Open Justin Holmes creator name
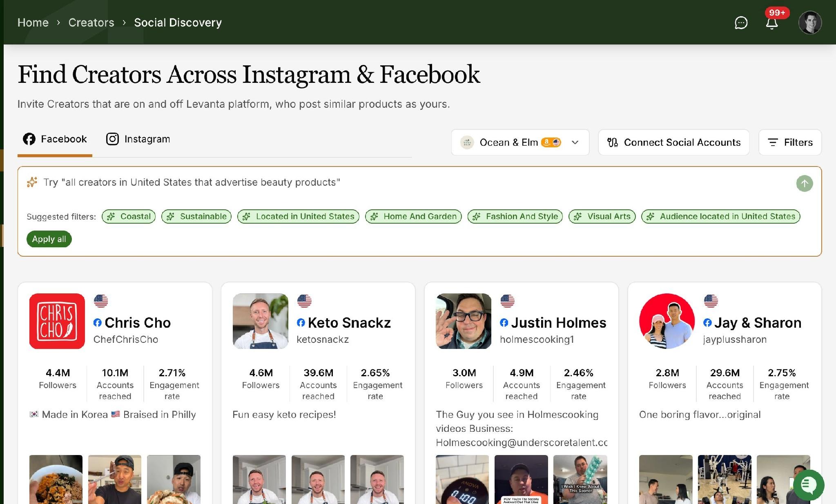This screenshot has width=836, height=504. click(x=559, y=323)
